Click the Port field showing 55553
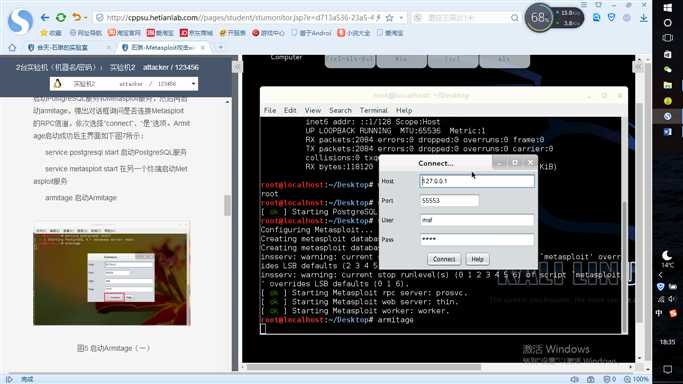This screenshot has width=683, height=384. (449, 201)
